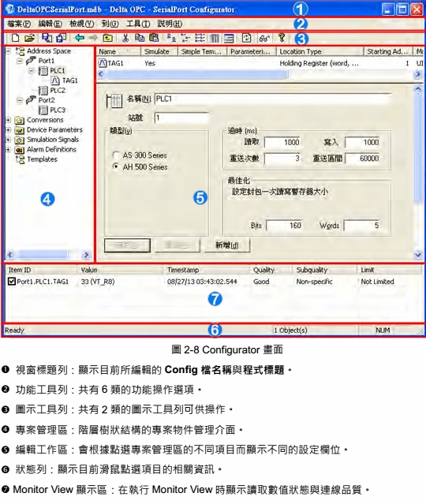Click the Value cell 33 (VT_R8)

[98, 282]
